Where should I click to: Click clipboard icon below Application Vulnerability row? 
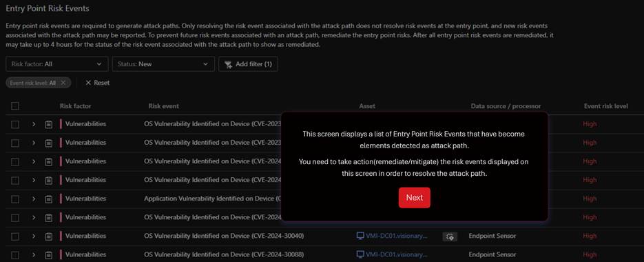click(48, 218)
